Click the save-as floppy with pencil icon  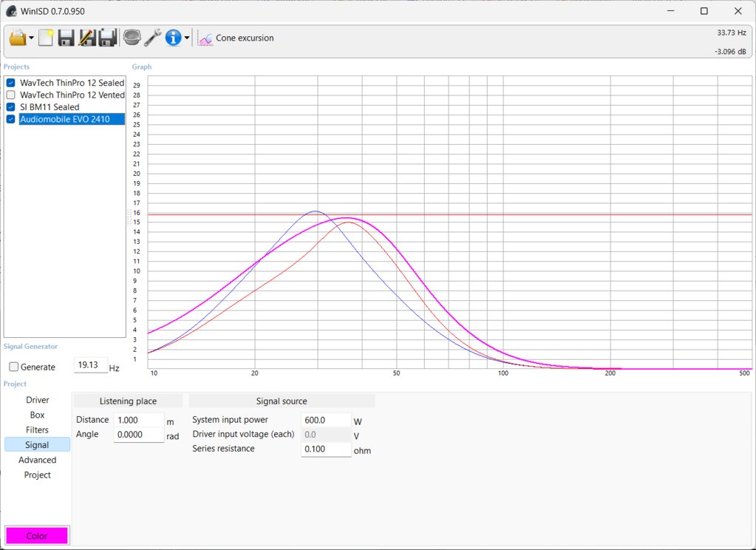click(x=87, y=38)
